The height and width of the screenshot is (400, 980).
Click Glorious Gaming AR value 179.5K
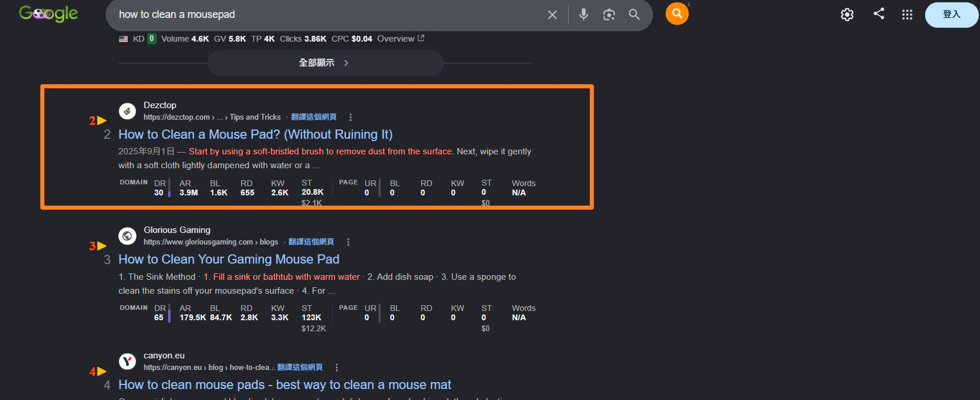192,317
